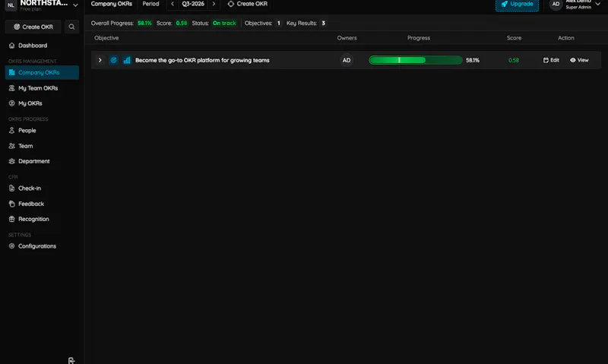Click the Upgrade button

(517, 5)
